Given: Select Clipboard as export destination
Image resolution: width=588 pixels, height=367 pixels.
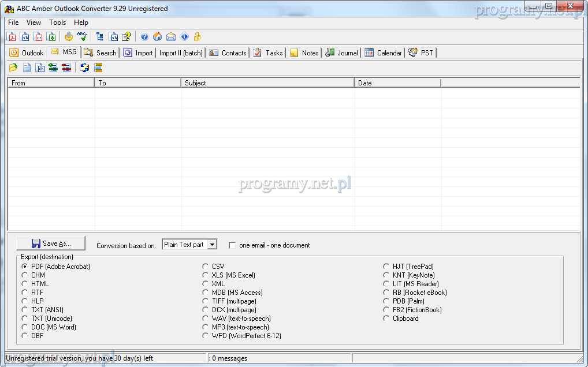Looking at the screenshot, I should tap(387, 319).
